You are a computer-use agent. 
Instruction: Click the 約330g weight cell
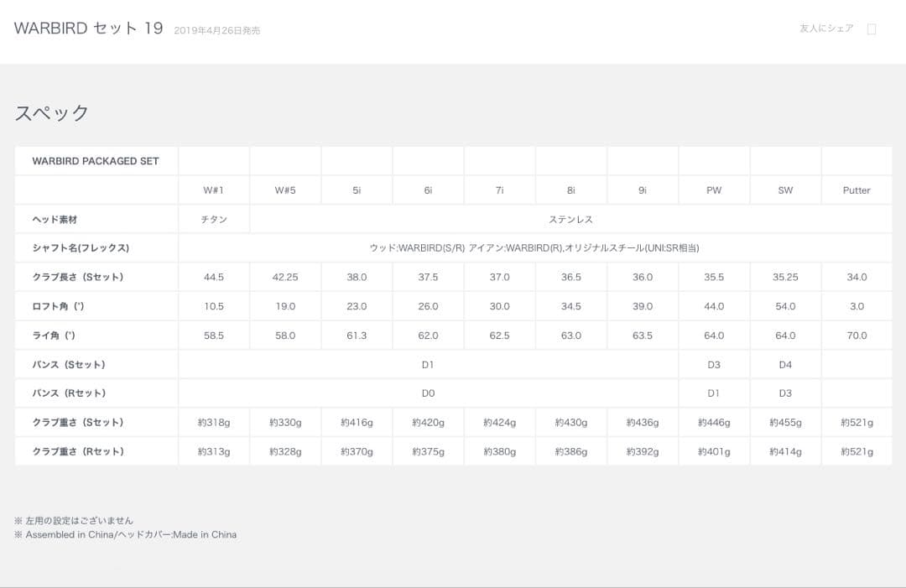point(285,423)
